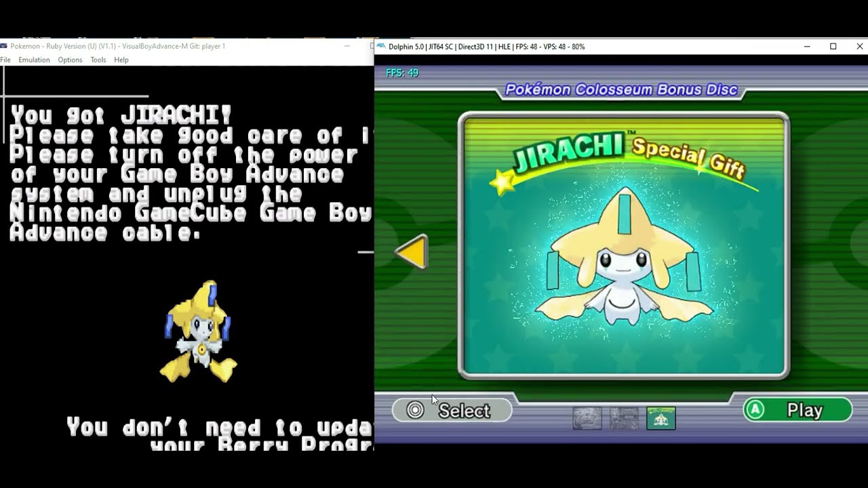Minimize the Dolphin window

tap(807, 46)
